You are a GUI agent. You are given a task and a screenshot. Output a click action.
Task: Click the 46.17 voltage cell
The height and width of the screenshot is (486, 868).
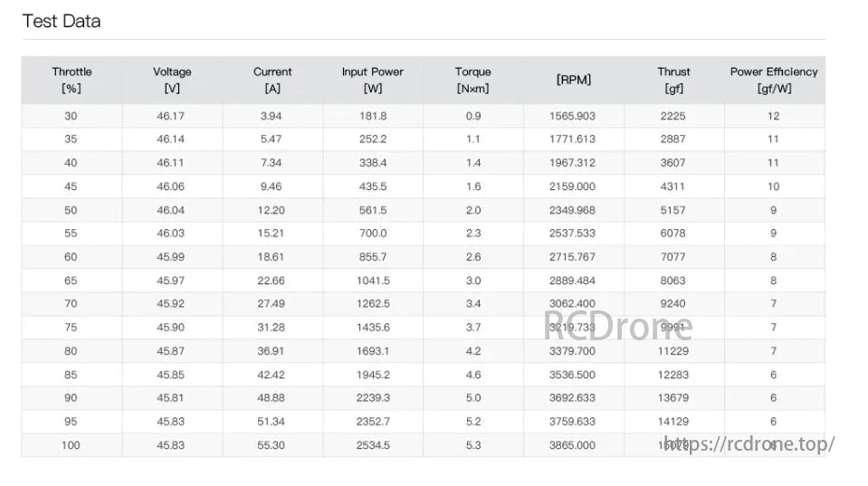click(170, 116)
